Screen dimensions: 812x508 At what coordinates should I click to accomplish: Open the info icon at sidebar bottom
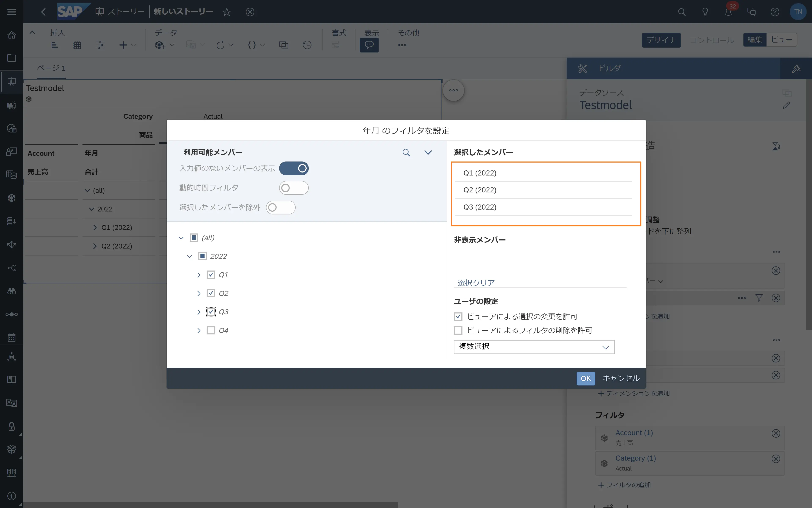[11, 496]
